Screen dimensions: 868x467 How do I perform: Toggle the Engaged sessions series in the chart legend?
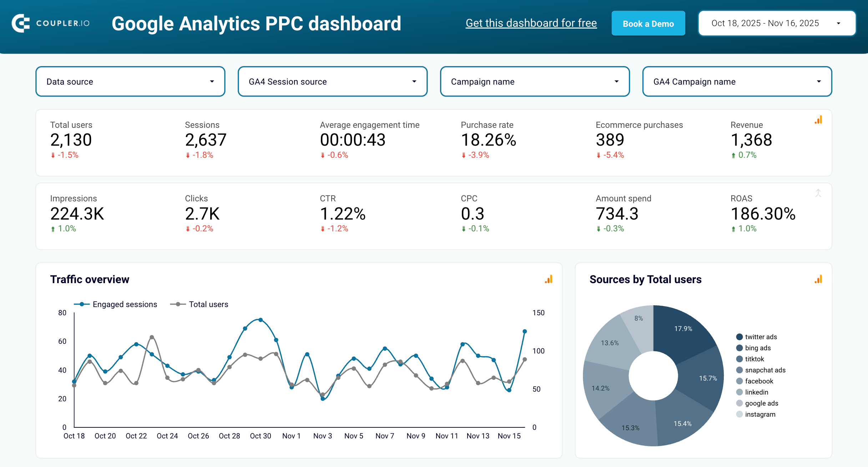point(116,304)
